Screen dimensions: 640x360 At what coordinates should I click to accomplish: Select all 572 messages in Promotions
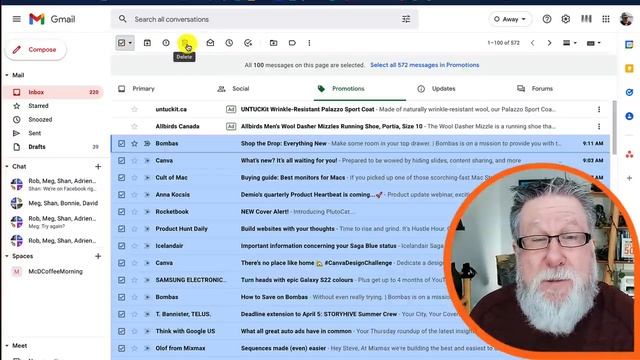point(424,65)
